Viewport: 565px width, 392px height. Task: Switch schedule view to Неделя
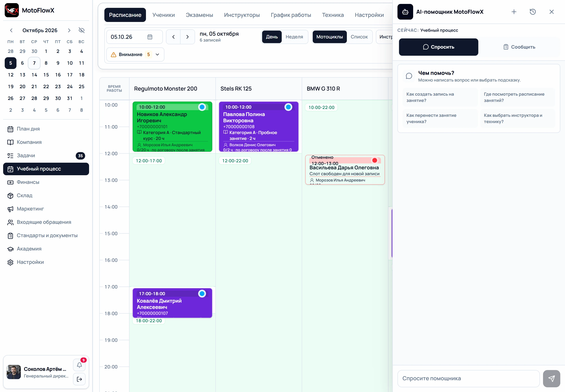click(x=294, y=37)
